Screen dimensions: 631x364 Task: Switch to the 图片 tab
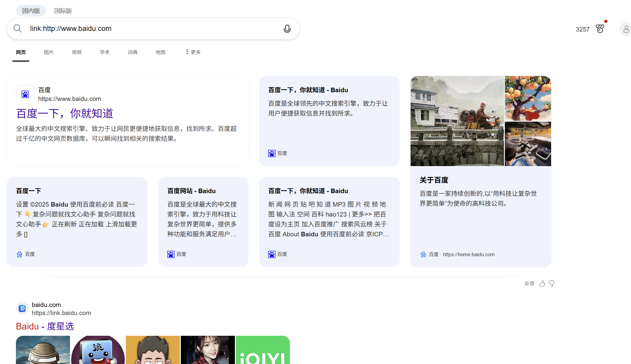49,52
